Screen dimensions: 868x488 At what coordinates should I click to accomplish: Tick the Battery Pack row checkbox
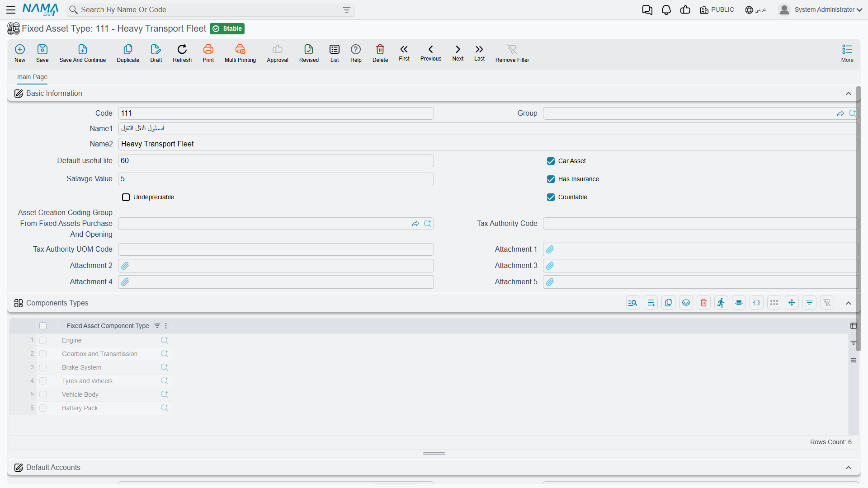(x=43, y=408)
